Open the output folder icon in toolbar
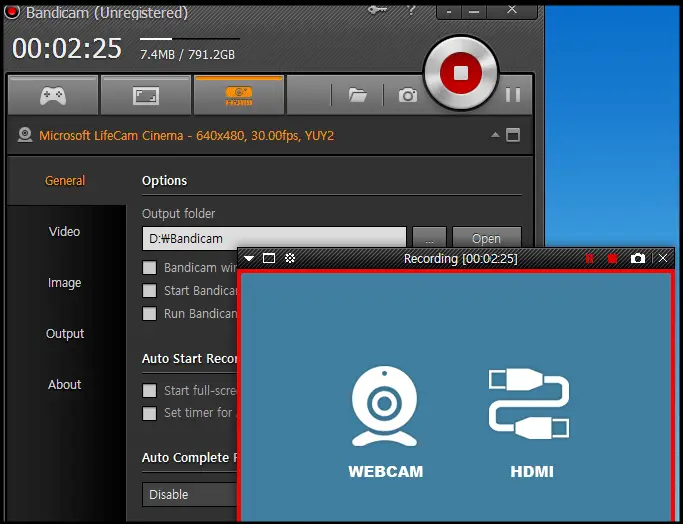683x524 pixels. (x=358, y=95)
